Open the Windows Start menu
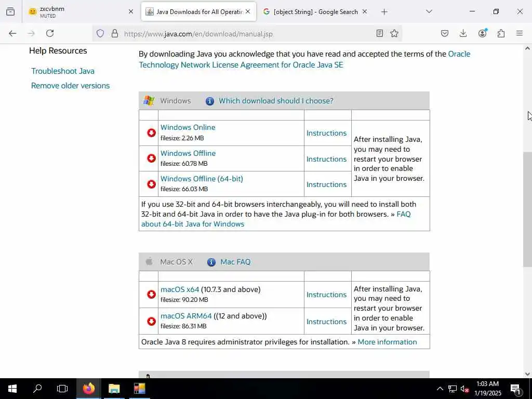This screenshot has width=532, height=399. [12, 389]
